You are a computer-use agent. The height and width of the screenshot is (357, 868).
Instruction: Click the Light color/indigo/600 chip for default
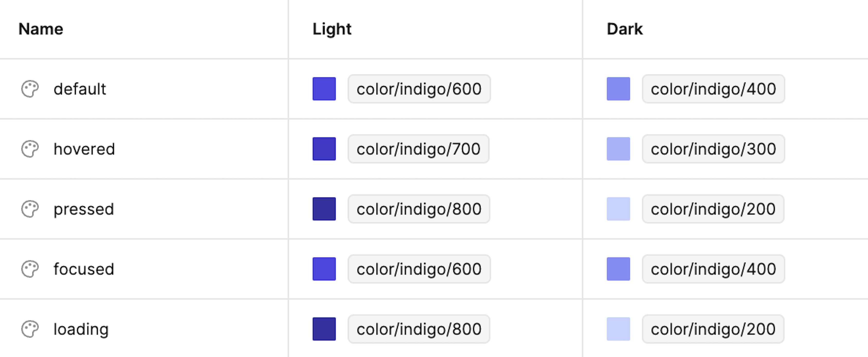pyautogui.click(x=419, y=89)
